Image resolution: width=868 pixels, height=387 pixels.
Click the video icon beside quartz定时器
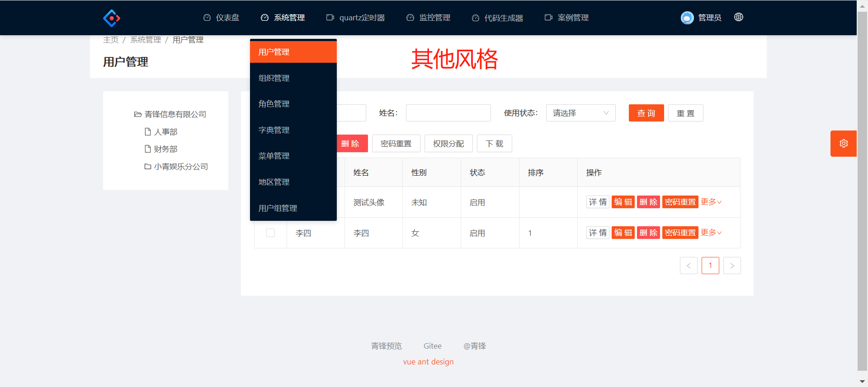click(330, 18)
